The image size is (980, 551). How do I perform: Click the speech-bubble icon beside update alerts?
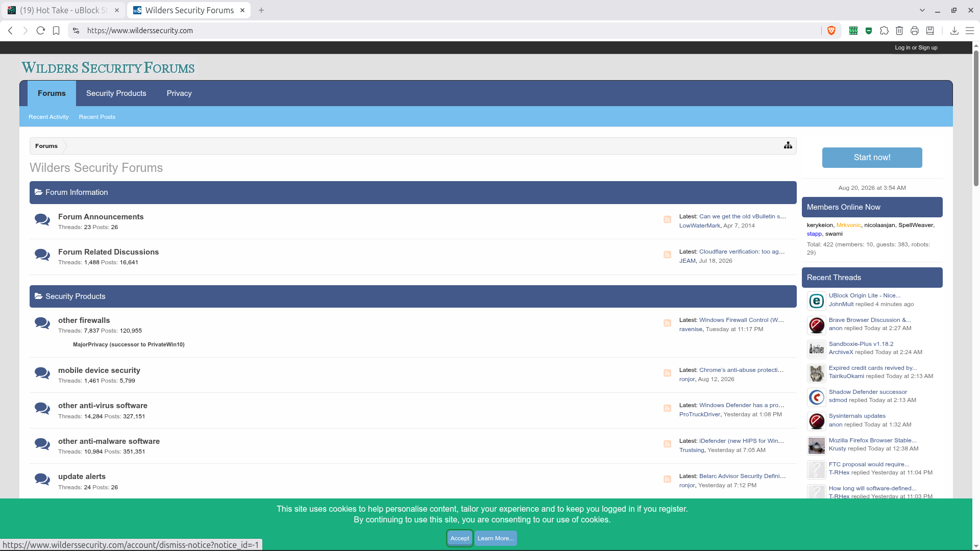pos(42,480)
